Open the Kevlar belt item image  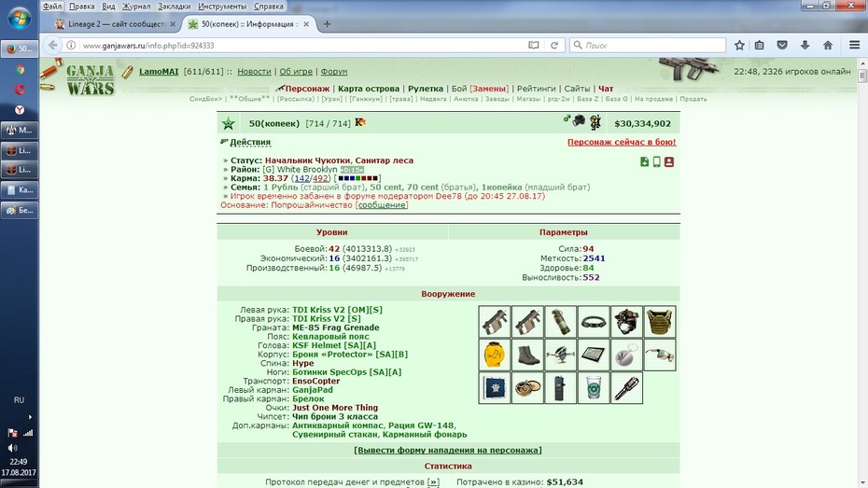594,322
